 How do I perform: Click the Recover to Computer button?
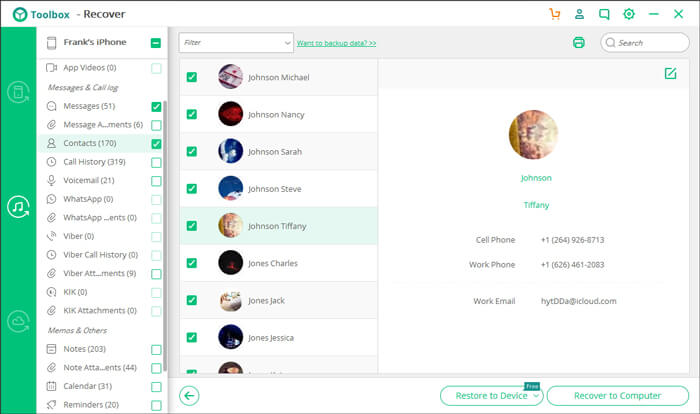tap(617, 396)
